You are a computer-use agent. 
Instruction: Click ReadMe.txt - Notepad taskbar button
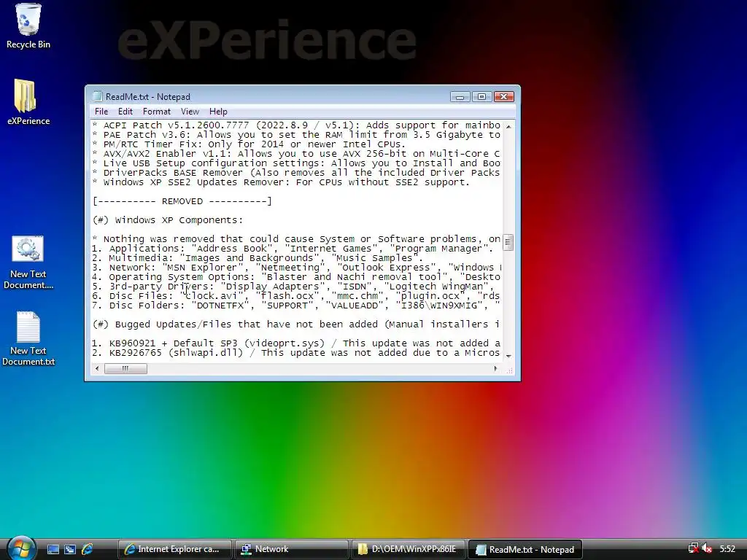526,549
